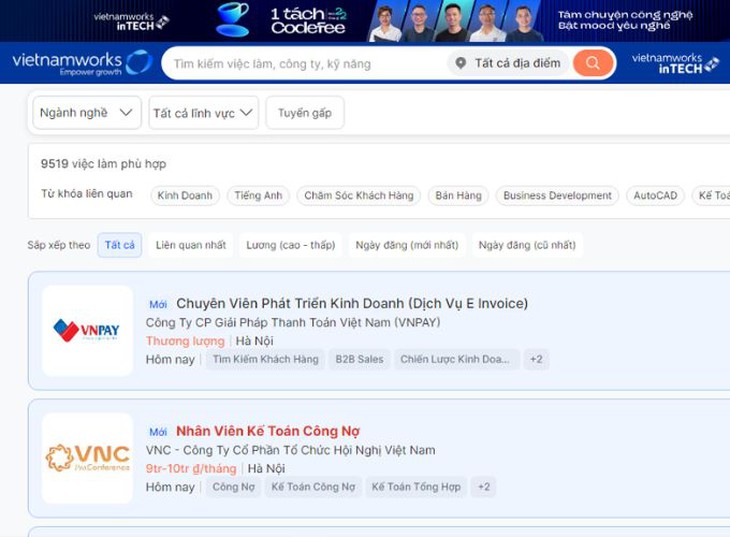This screenshot has height=537, width=730.
Task: Click the 9519 việc làm phù hợp text
Action: 103,164
